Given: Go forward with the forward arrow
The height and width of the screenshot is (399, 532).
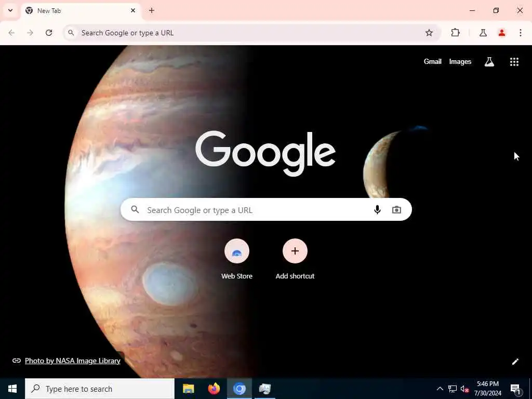Looking at the screenshot, I should pos(30,33).
